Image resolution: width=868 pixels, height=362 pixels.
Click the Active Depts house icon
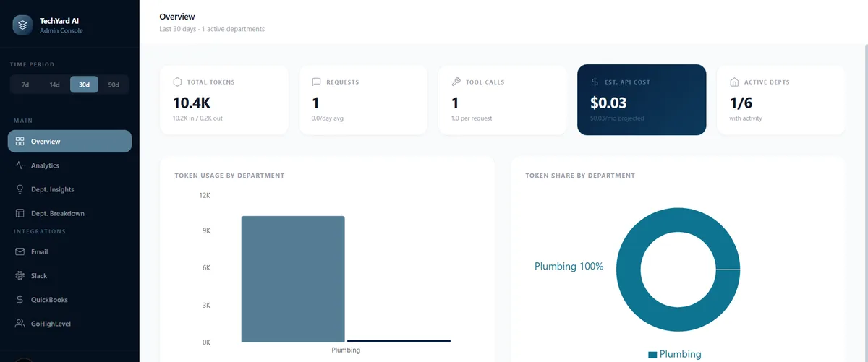click(x=734, y=82)
